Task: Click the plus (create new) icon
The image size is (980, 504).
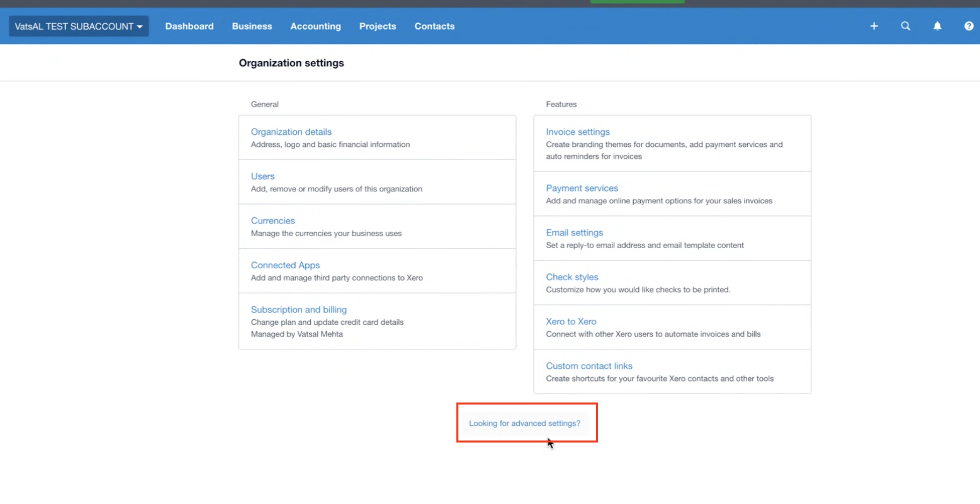Action: coord(874,26)
